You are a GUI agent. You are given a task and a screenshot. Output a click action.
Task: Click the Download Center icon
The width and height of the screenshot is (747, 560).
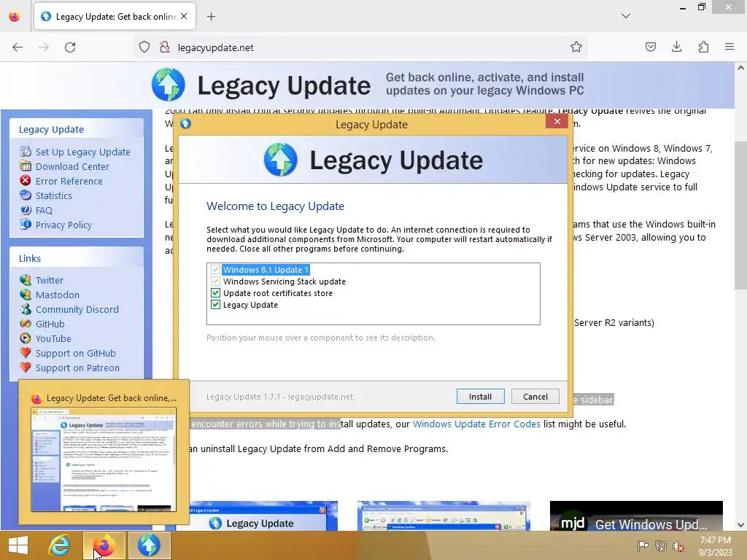[26, 166]
